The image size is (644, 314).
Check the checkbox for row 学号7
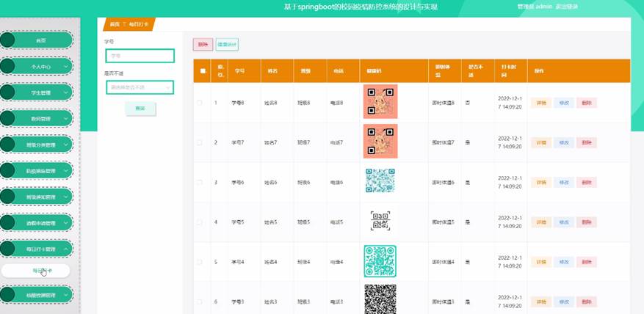click(x=200, y=142)
